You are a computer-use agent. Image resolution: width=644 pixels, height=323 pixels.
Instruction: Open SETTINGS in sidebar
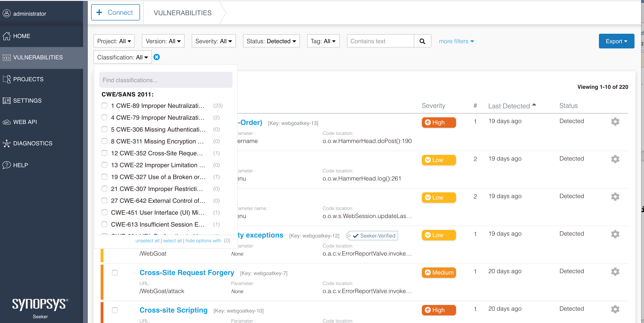[42, 100]
